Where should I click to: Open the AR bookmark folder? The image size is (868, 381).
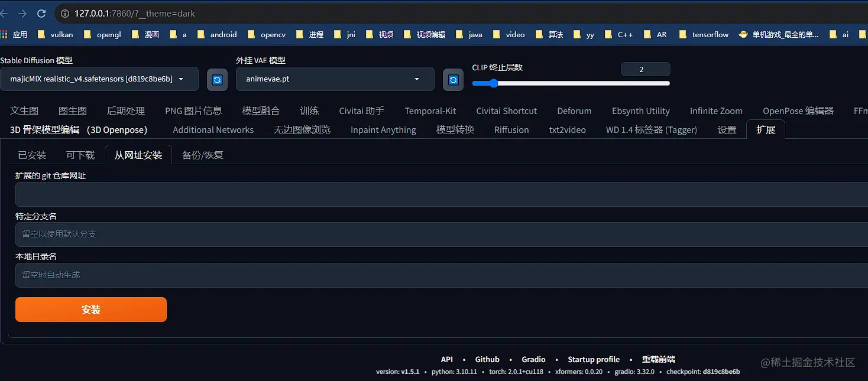[655, 35]
